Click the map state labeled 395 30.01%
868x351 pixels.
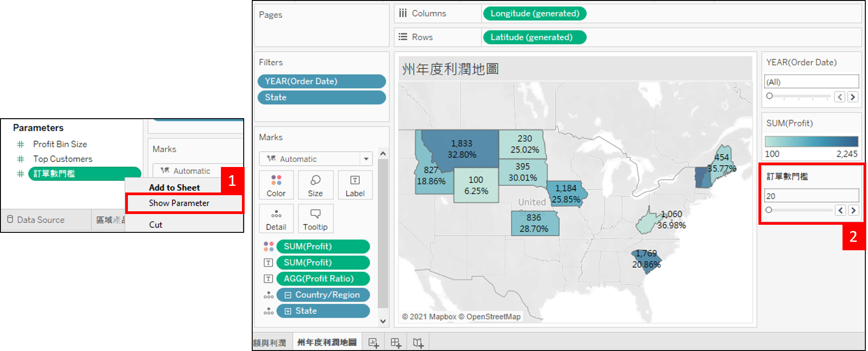click(x=523, y=172)
